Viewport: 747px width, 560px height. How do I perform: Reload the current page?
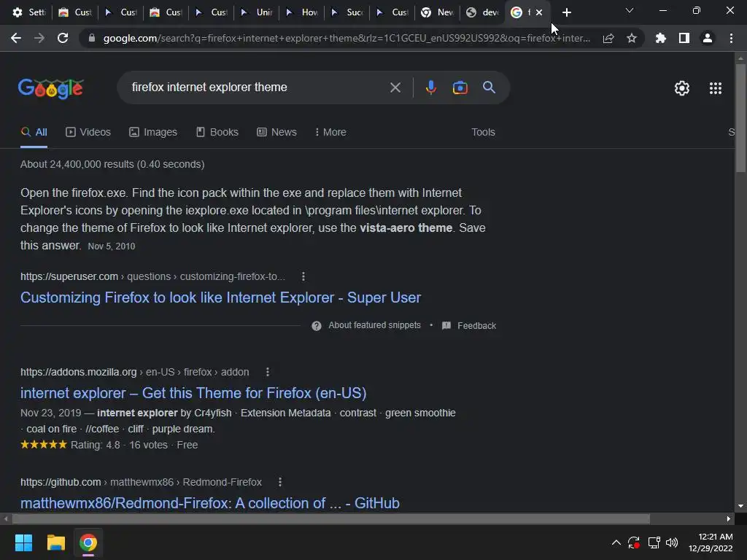pos(63,38)
